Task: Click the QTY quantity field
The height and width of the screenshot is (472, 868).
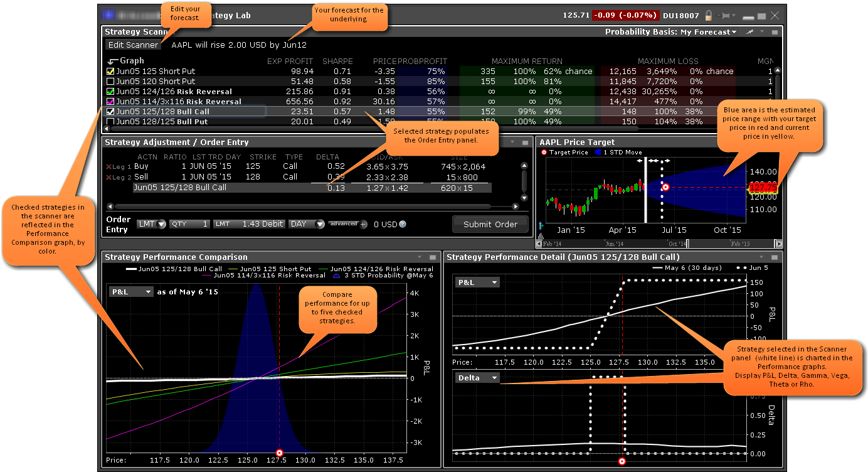Action: pos(189,224)
